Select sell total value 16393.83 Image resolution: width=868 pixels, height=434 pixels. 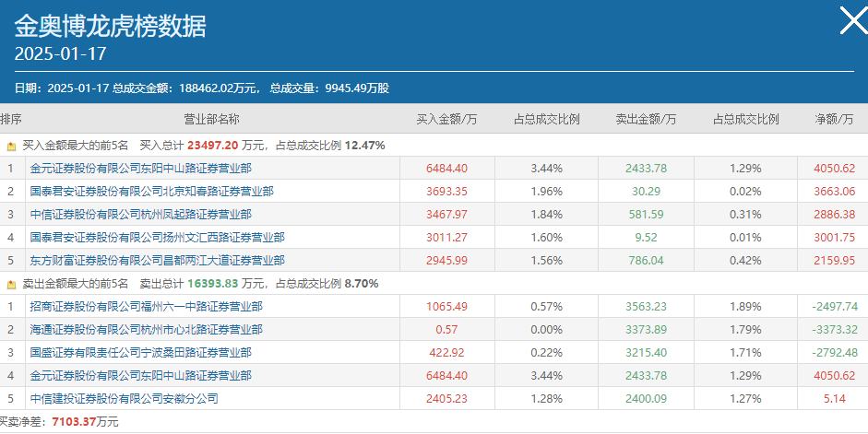tap(212, 284)
